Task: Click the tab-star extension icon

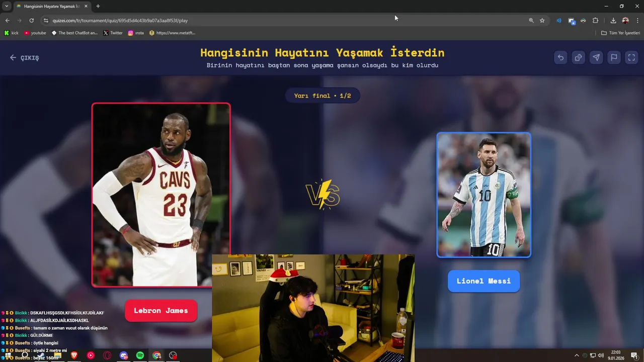Action: point(571,21)
